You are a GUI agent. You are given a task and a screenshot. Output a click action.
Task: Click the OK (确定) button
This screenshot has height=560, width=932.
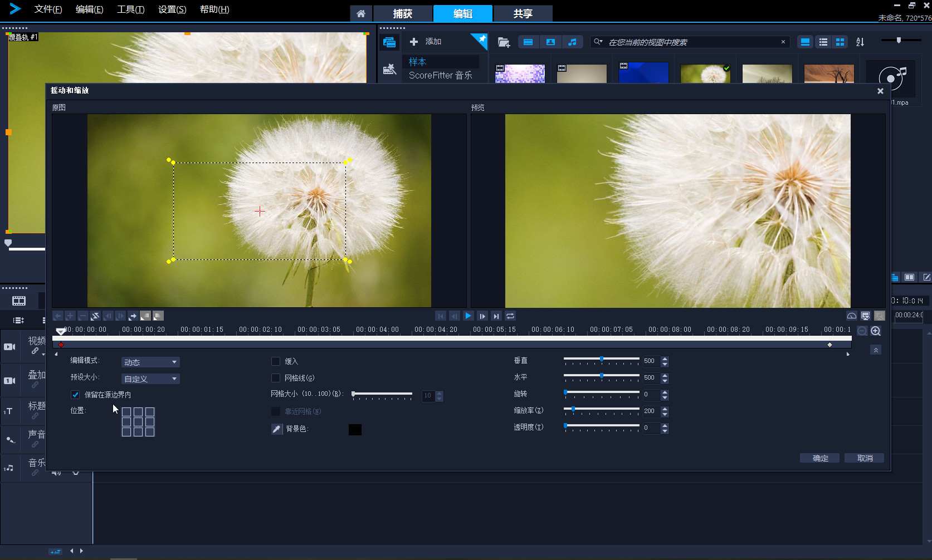(820, 458)
